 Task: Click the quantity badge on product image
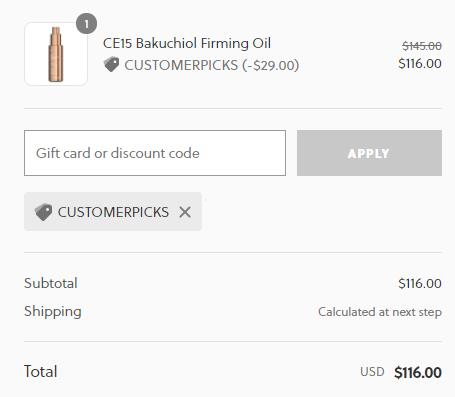click(86, 24)
